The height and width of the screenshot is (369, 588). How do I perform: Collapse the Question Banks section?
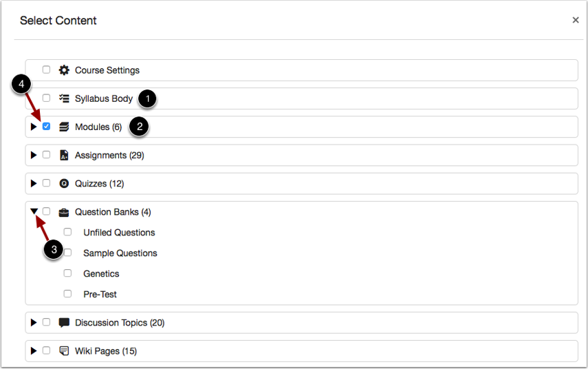pos(34,211)
